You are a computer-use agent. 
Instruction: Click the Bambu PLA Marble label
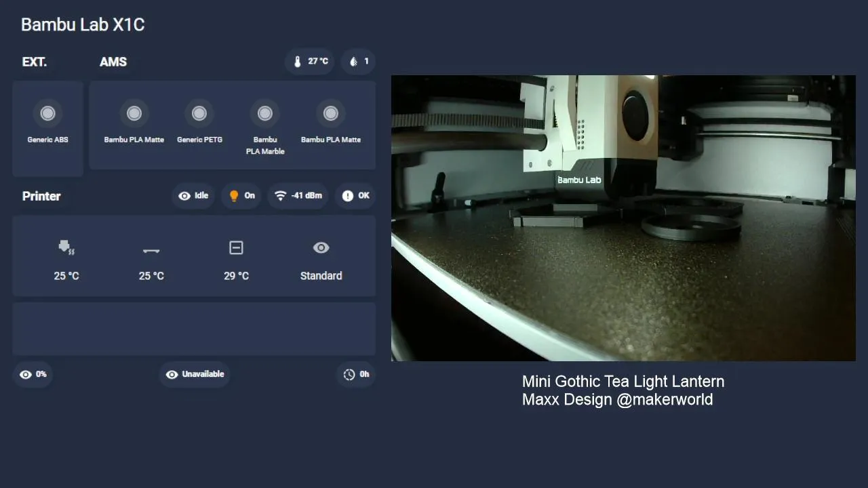(265, 146)
